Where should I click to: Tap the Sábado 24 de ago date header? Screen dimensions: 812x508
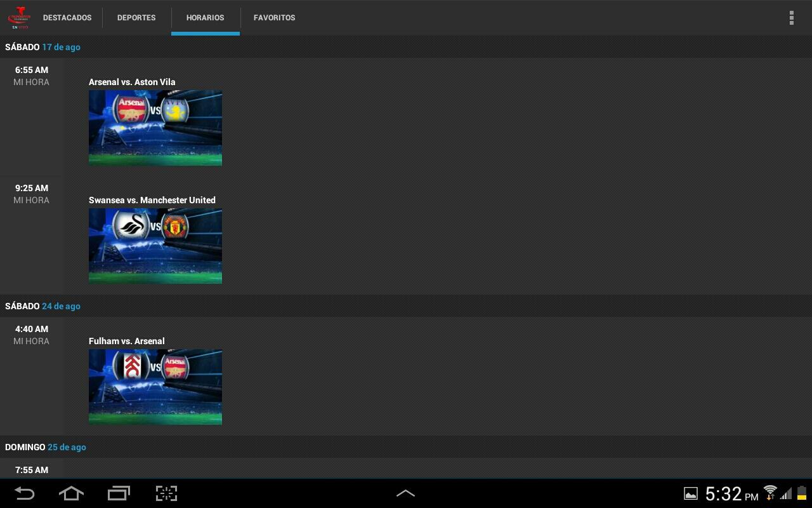point(43,306)
